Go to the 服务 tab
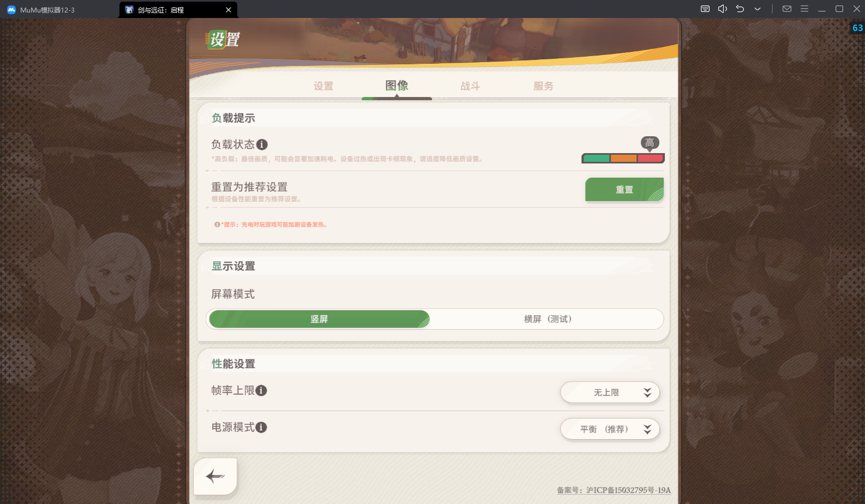 543,86
